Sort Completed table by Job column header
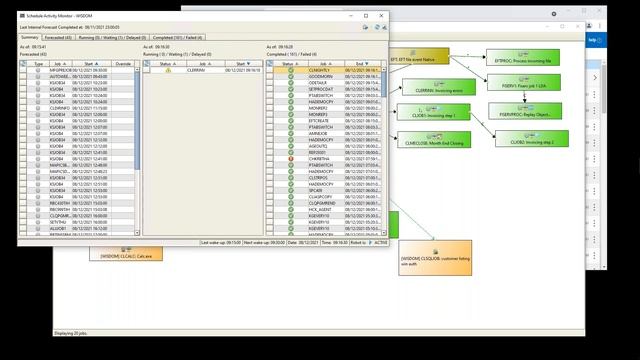Viewport: 640px width, 360px height. click(326, 64)
